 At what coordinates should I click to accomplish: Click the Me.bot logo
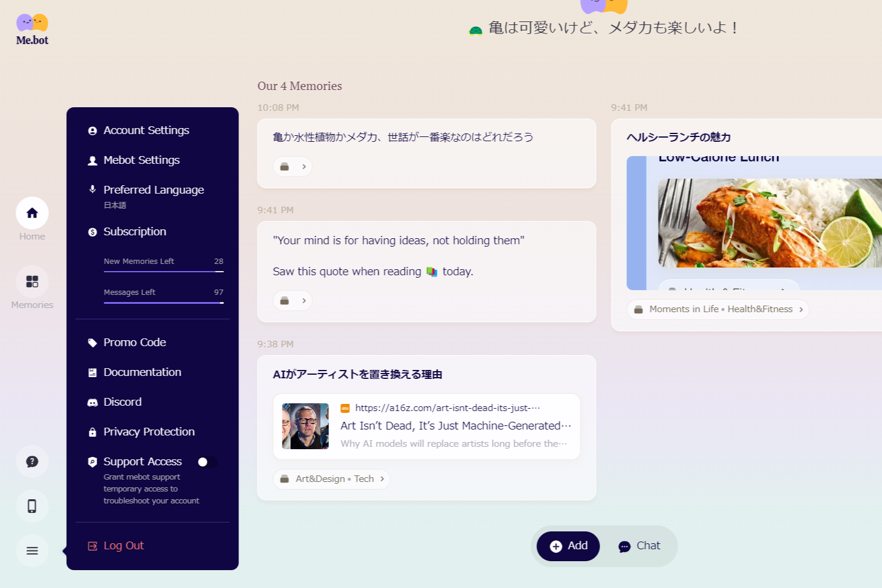(31, 28)
